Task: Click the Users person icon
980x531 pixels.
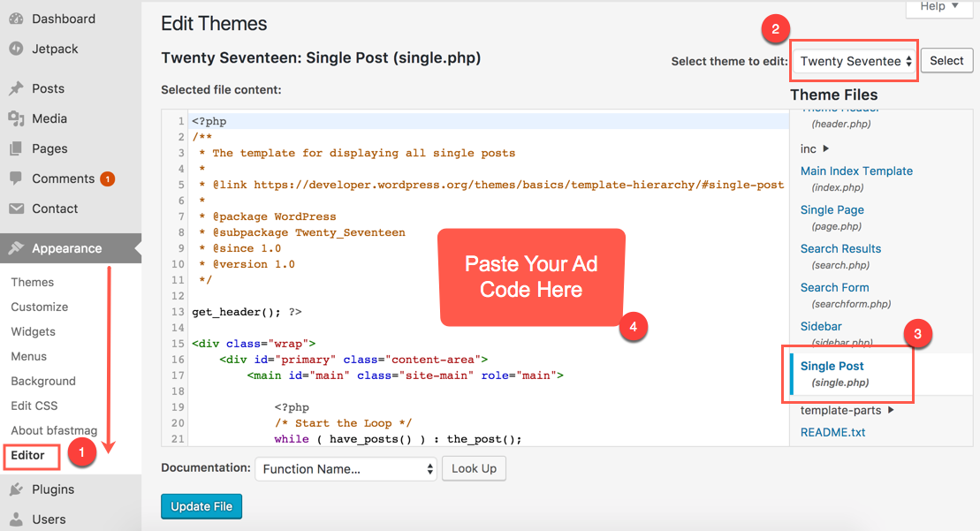Action: (x=16, y=520)
